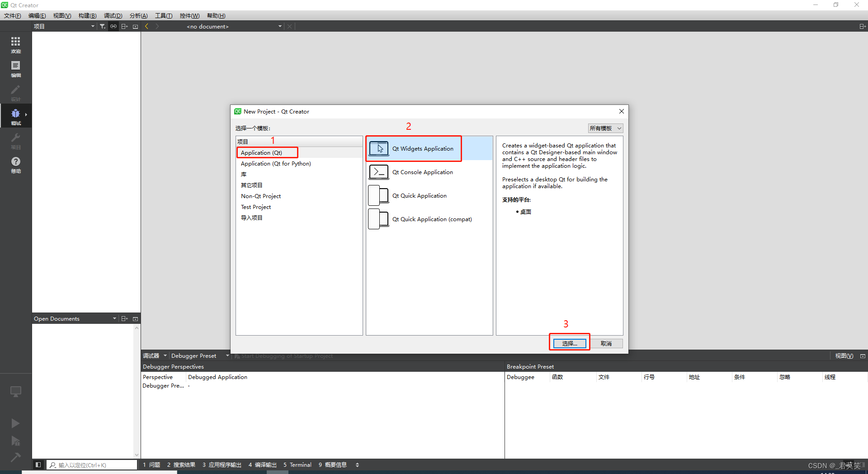Screen dimensions: 868x474
Task: Open the 构建(B) menu
Action: point(87,16)
